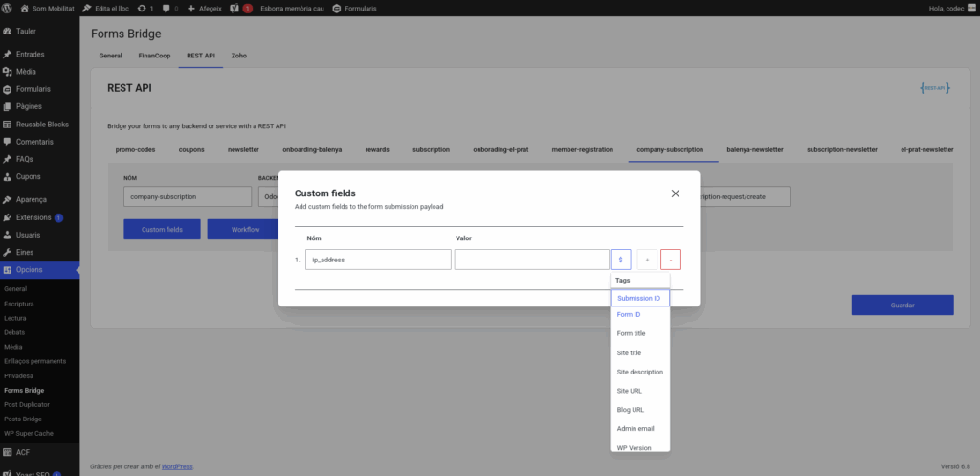
Task: Close the Custom fields dialog
Action: tap(675, 193)
